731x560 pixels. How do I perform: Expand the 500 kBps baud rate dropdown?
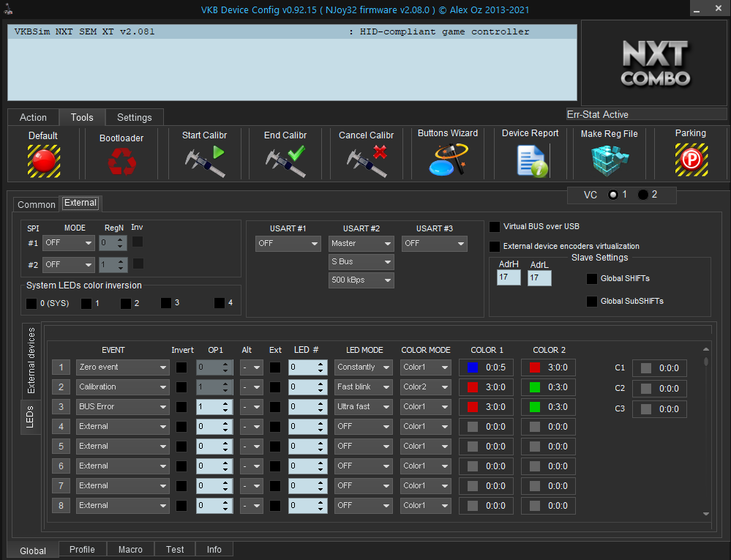tap(361, 280)
